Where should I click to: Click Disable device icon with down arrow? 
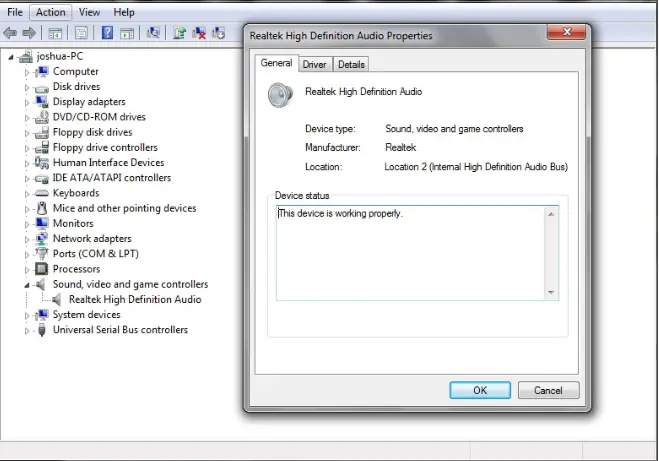coord(219,33)
